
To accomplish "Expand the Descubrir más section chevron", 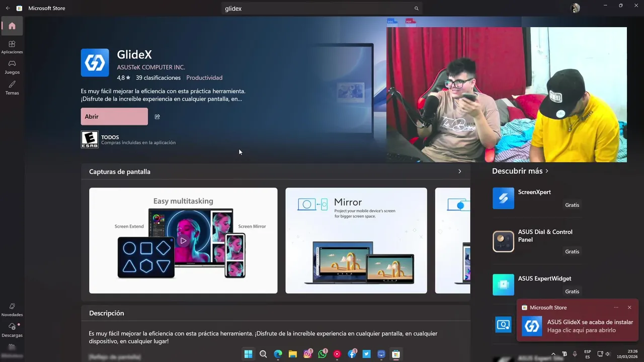I will pyautogui.click(x=547, y=171).
